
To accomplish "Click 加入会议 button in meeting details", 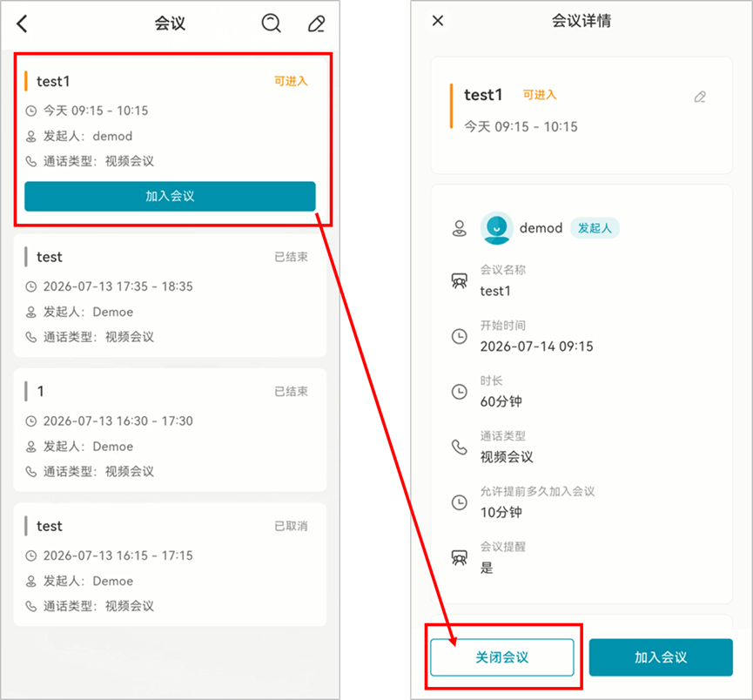I will [x=661, y=656].
